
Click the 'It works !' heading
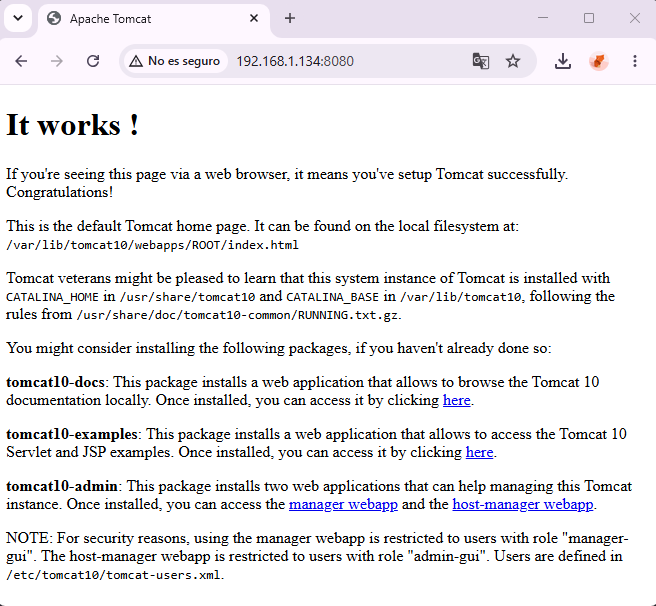point(72,125)
